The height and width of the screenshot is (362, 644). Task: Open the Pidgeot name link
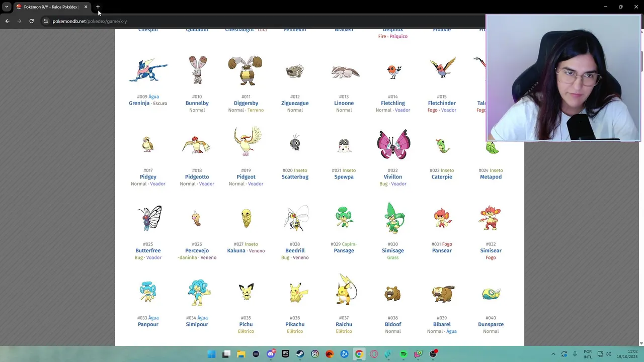[x=246, y=177]
